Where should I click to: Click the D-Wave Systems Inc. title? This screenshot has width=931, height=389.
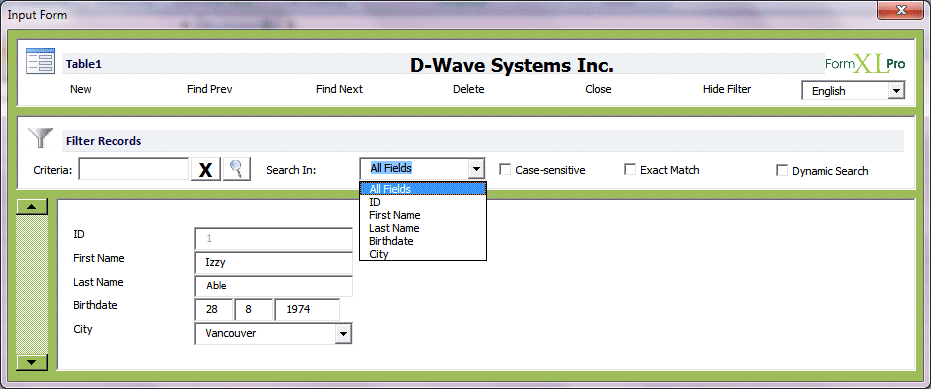(512, 65)
